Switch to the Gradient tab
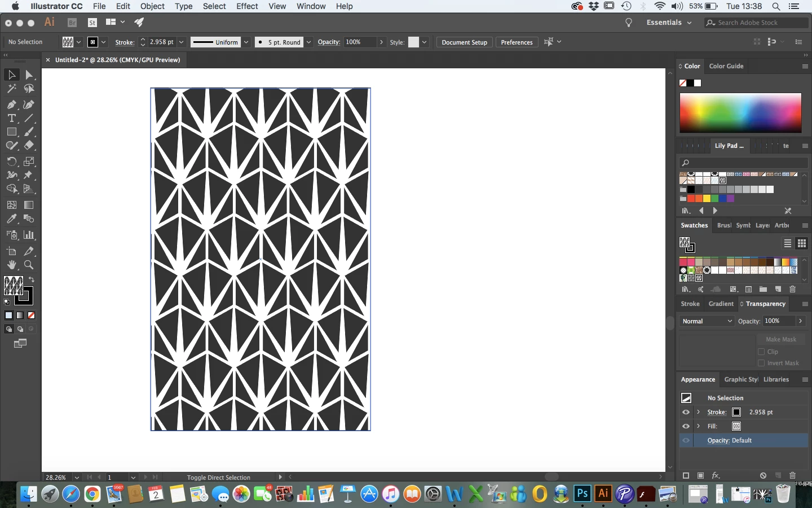 click(721, 304)
